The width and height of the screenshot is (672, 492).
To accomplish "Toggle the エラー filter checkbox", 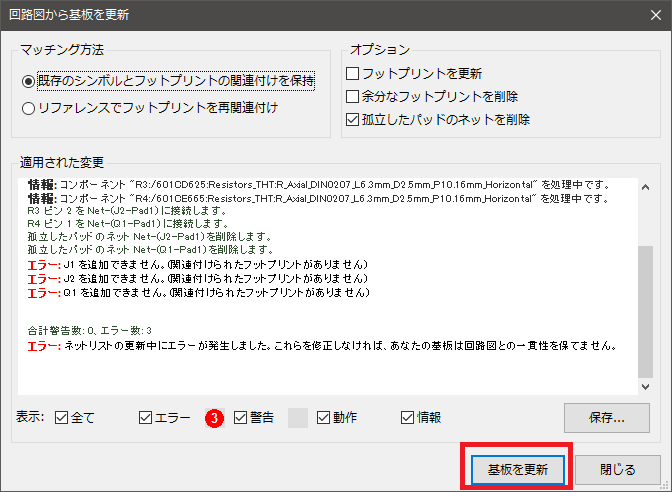I will tap(146, 418).
